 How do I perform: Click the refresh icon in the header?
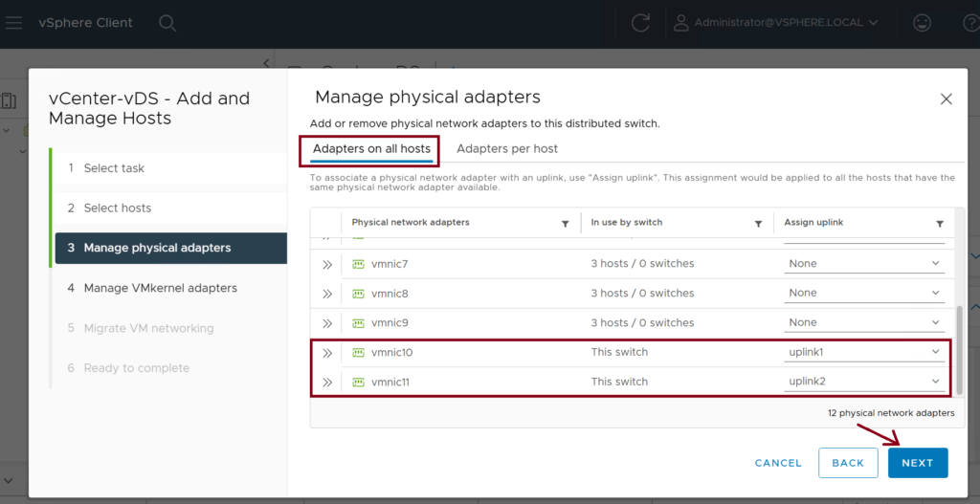click(x=640, y=23)
